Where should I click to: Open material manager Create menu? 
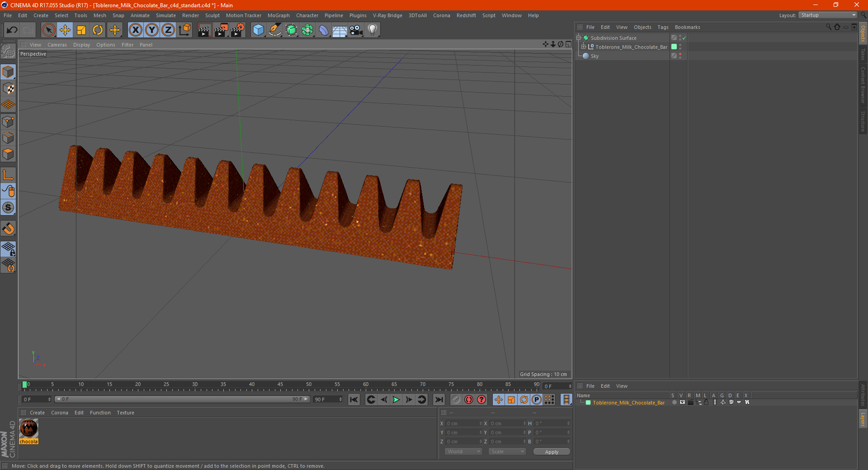[x=37, y=413]
